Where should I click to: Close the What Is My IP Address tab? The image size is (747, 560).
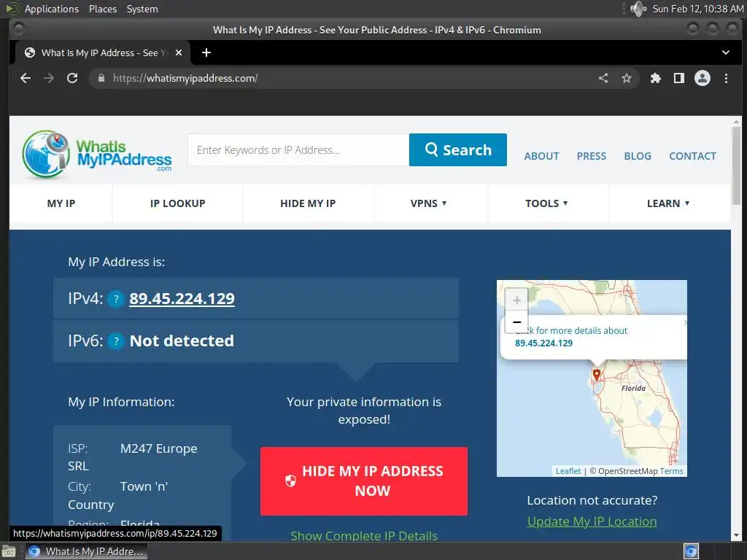179,52
